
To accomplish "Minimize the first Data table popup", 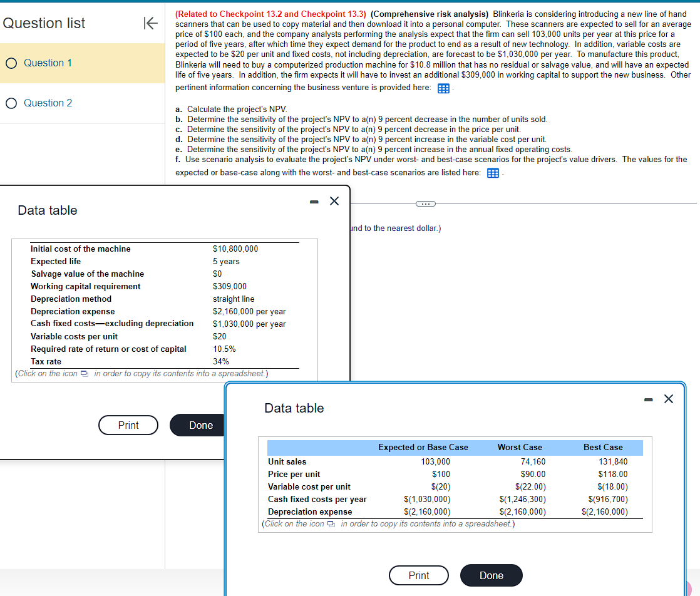I will click(x=312, y=200).
